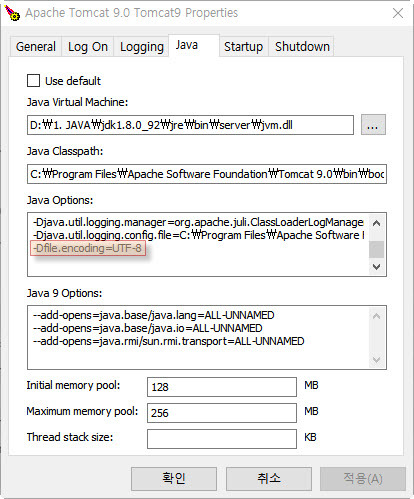
Task: Click the logging.config.file option line
Action: pyautogui.click(x=198, y=235)
